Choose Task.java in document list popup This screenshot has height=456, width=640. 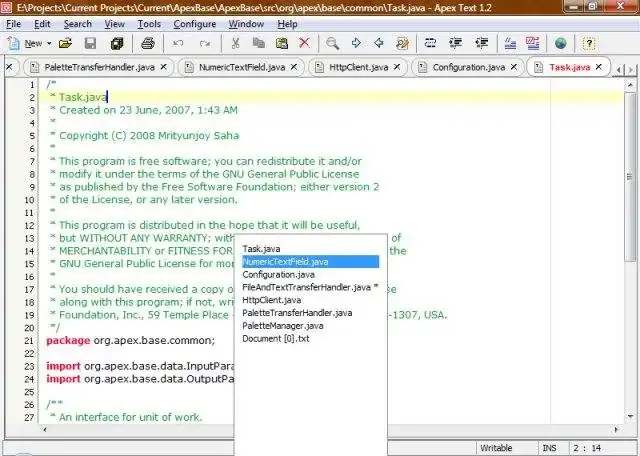click(x=311, y=249)
